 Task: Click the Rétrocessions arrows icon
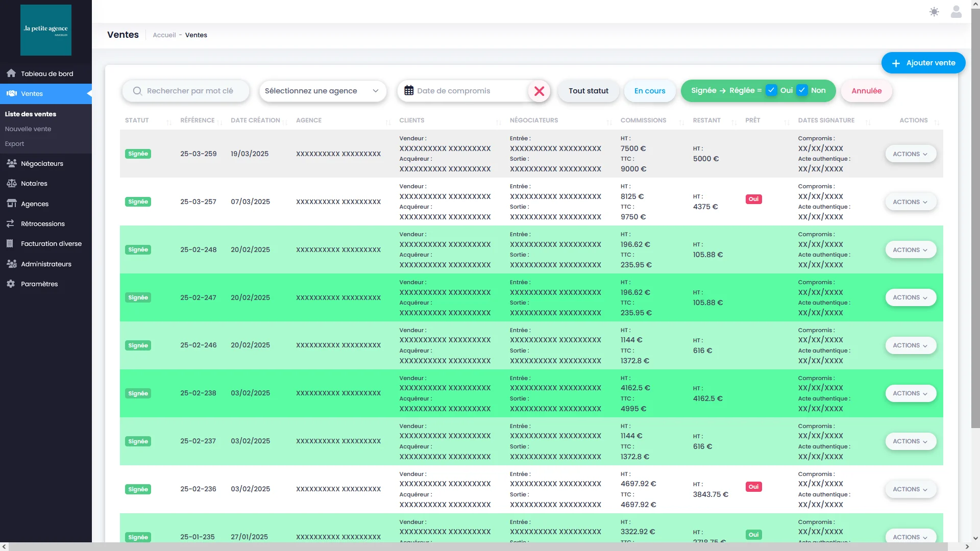(11, 223)
